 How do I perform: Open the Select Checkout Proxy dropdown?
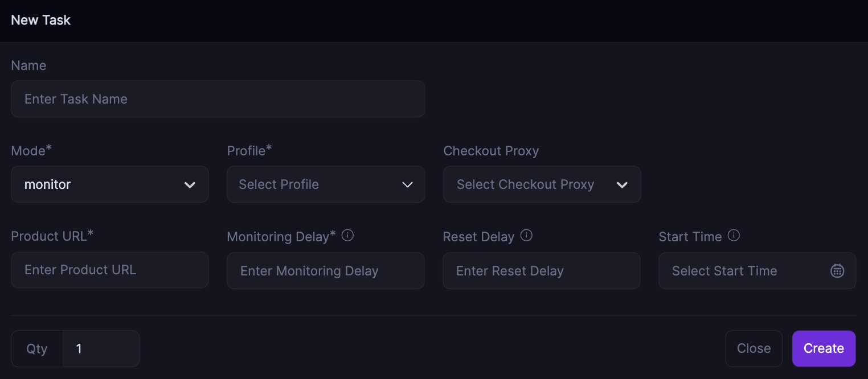click(535, 184)
